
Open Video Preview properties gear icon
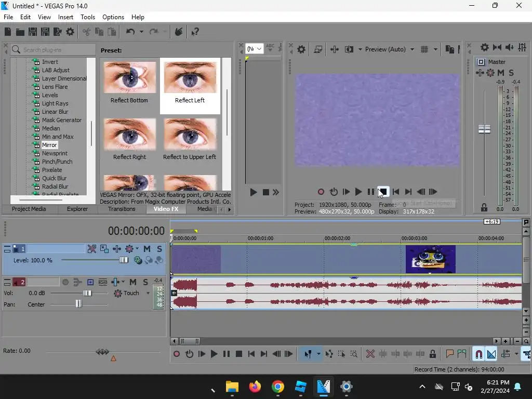[301, 49]
